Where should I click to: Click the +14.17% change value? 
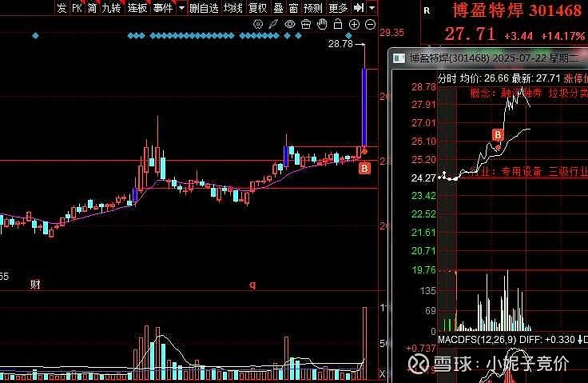563,36
